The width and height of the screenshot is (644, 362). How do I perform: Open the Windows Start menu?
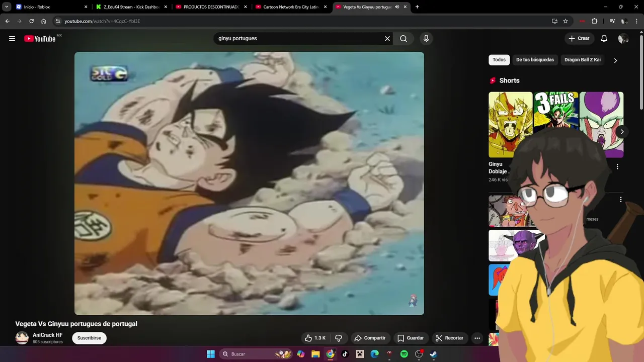211,354
